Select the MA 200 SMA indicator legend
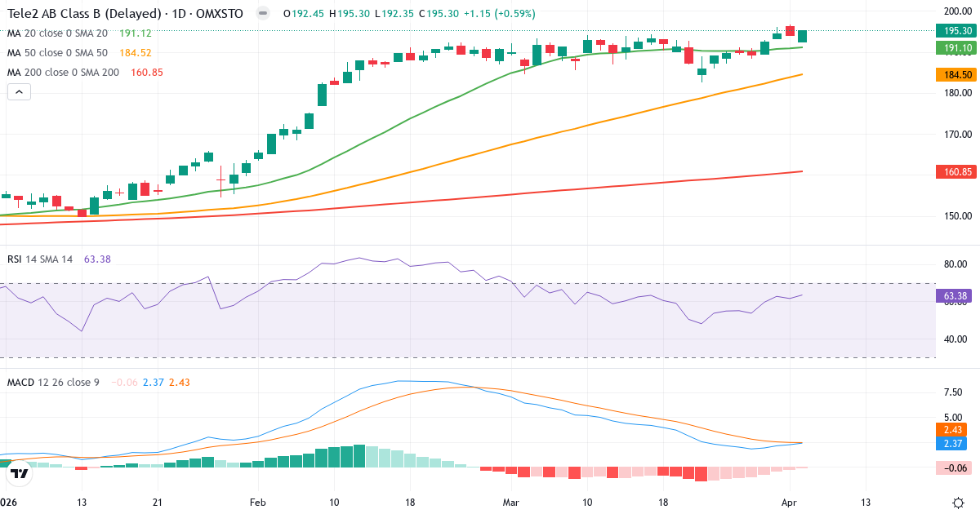The height and width of the screenshot is (514, 980). 64,72
